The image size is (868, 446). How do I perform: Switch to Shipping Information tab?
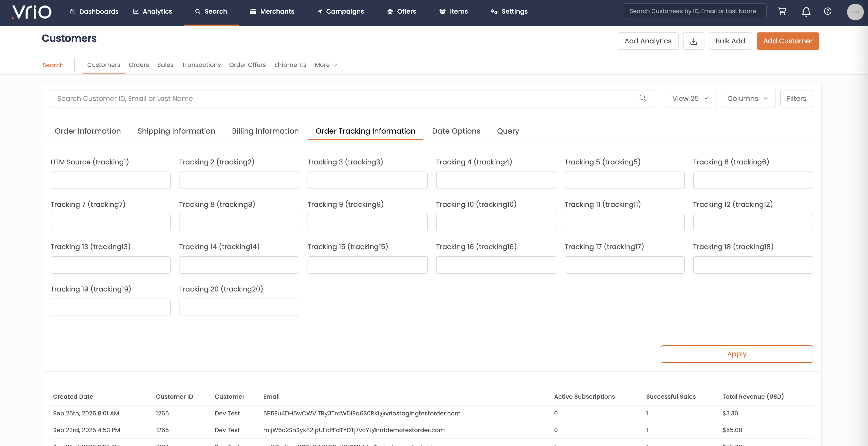[176, 131]
